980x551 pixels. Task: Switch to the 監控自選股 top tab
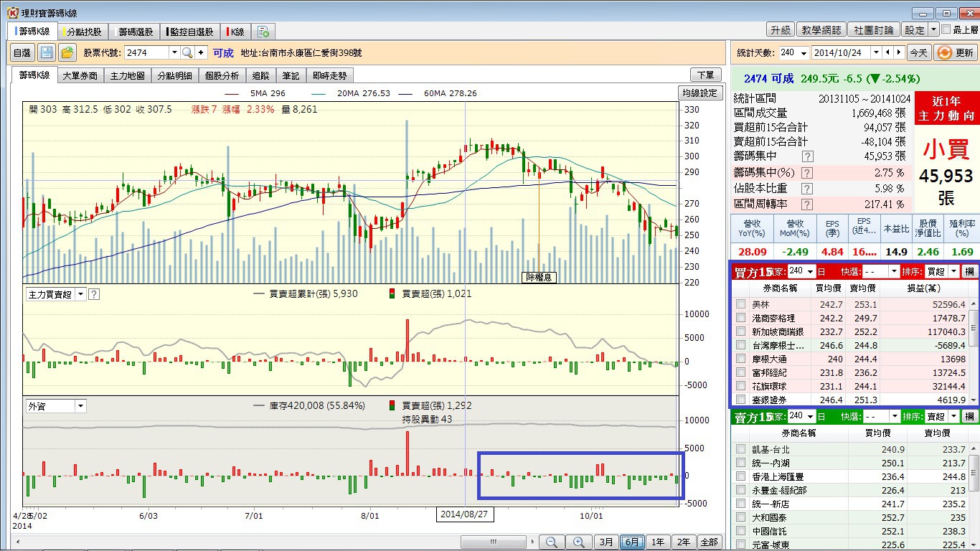(189, 32)
